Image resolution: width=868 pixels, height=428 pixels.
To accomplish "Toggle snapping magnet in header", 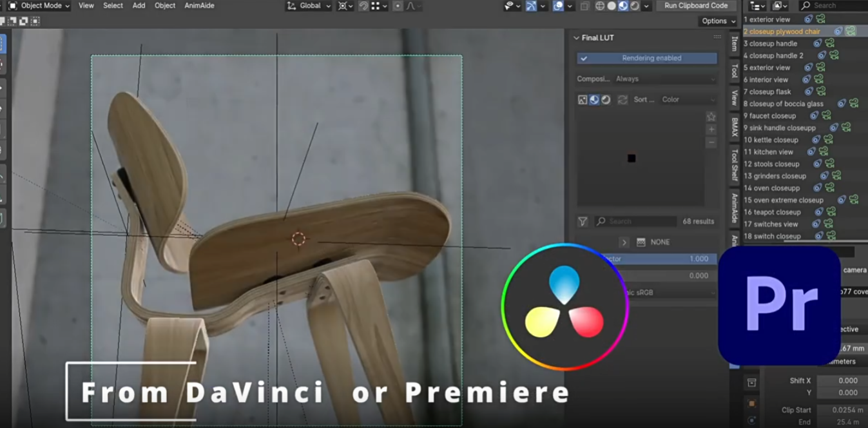I will tap(363, 6).
